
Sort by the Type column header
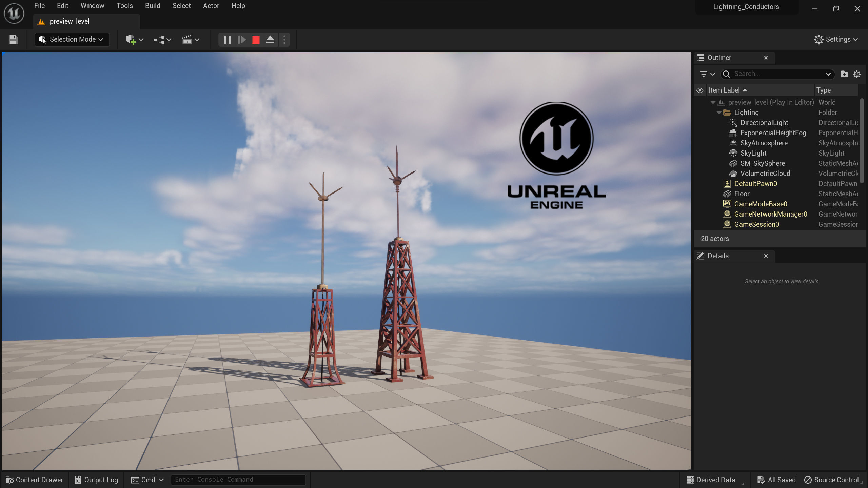pyautogui.click(x=836, y=90)
